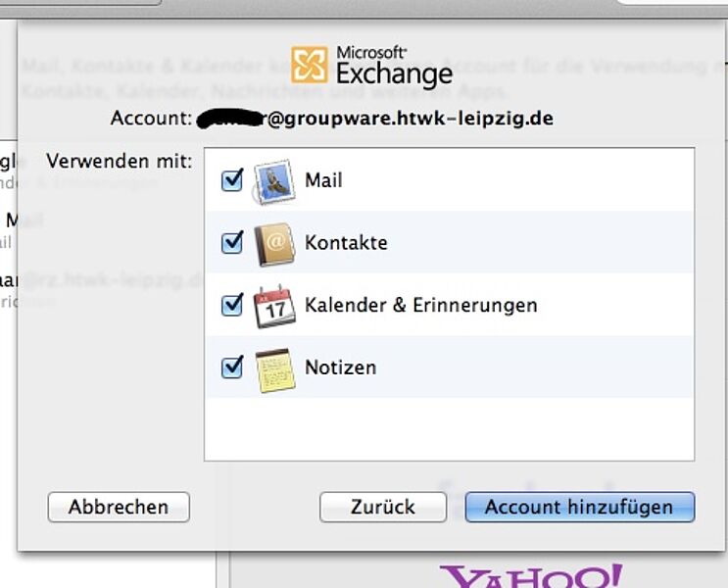728x588 pixels.
Task: Click the Yahoo logo in background window
Action: pyautogui.click(x=531, y=576)
